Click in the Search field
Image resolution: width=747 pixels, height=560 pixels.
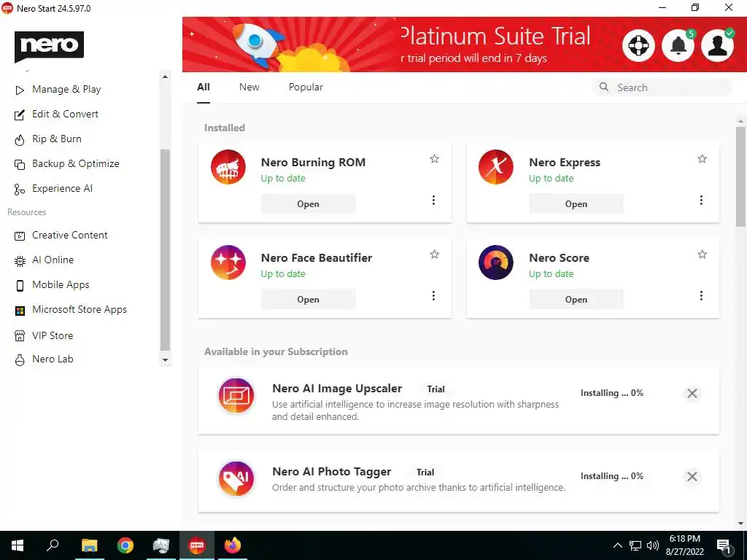pyautogui.click(x=662, y=87)
